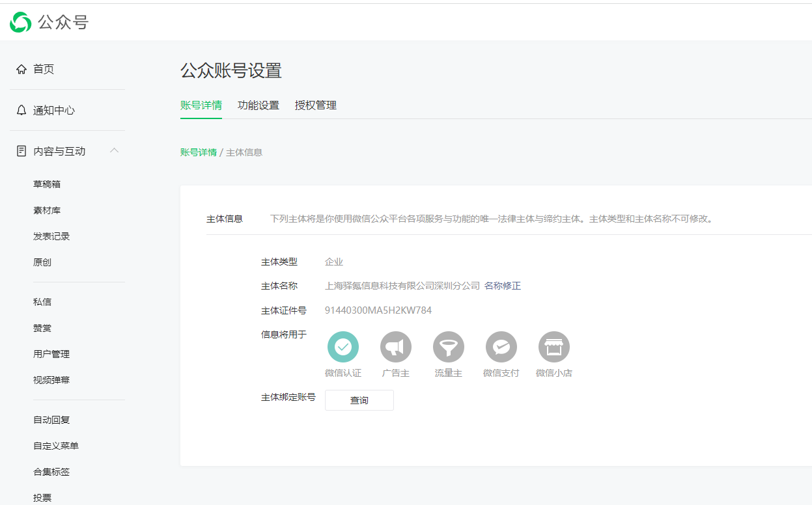Click the 公众号 title text beside the logo

pyautogui.click(x=63, y=22)
